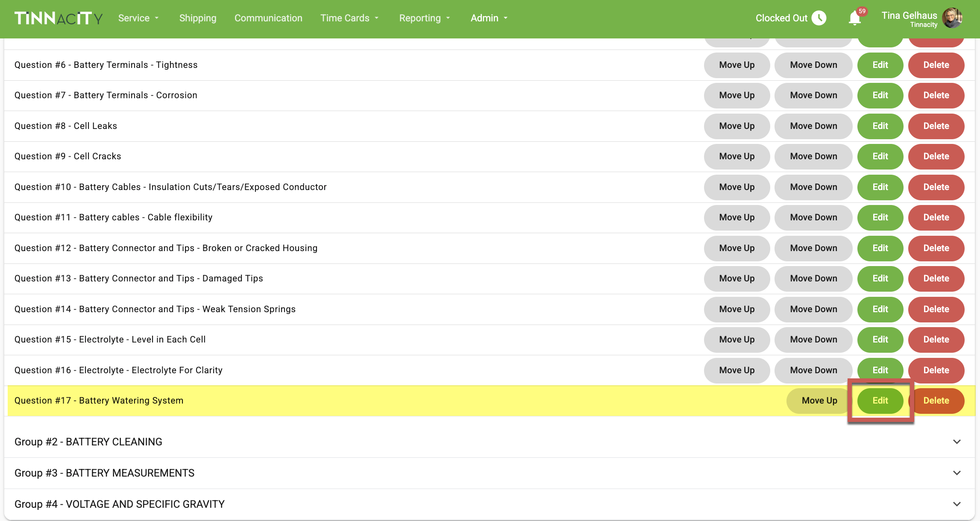Open Tina Gelhaus profile avatar
980x521 pixels.
coord(952,18)
